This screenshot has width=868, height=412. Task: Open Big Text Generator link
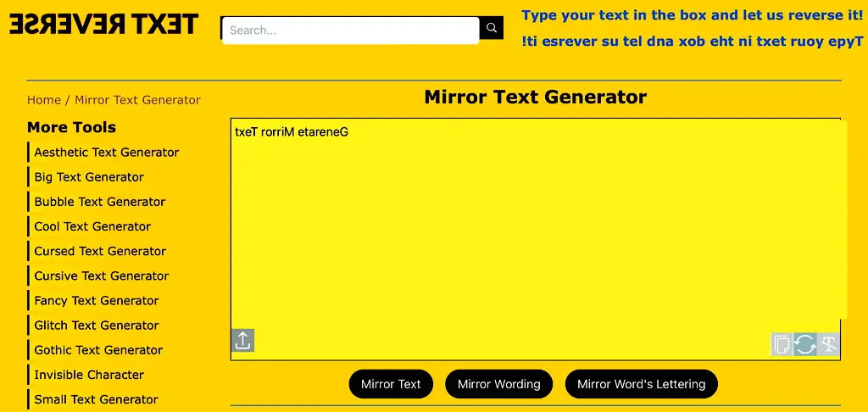[89, 177]
